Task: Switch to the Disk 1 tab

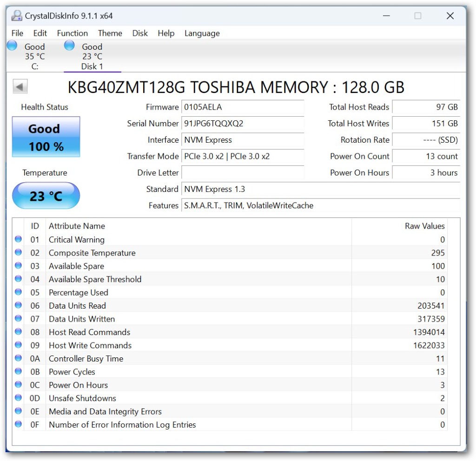Action: [x=93, y=56]
